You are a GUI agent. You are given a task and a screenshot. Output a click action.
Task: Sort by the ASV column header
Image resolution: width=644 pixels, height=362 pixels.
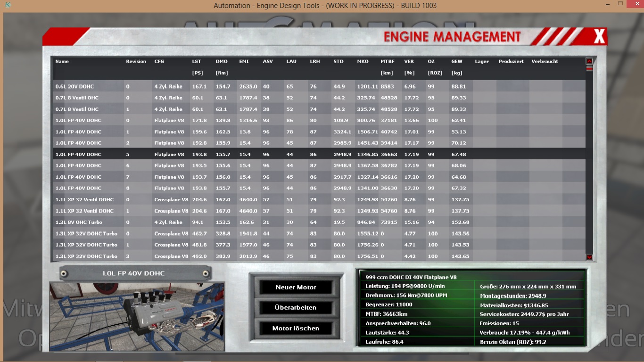coord(268,61)
